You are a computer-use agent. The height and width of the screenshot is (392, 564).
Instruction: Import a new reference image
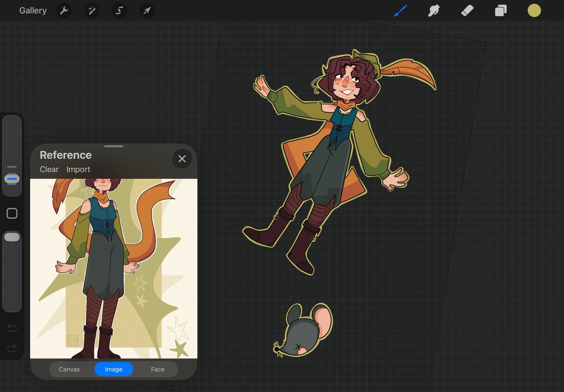pos(78,169)
